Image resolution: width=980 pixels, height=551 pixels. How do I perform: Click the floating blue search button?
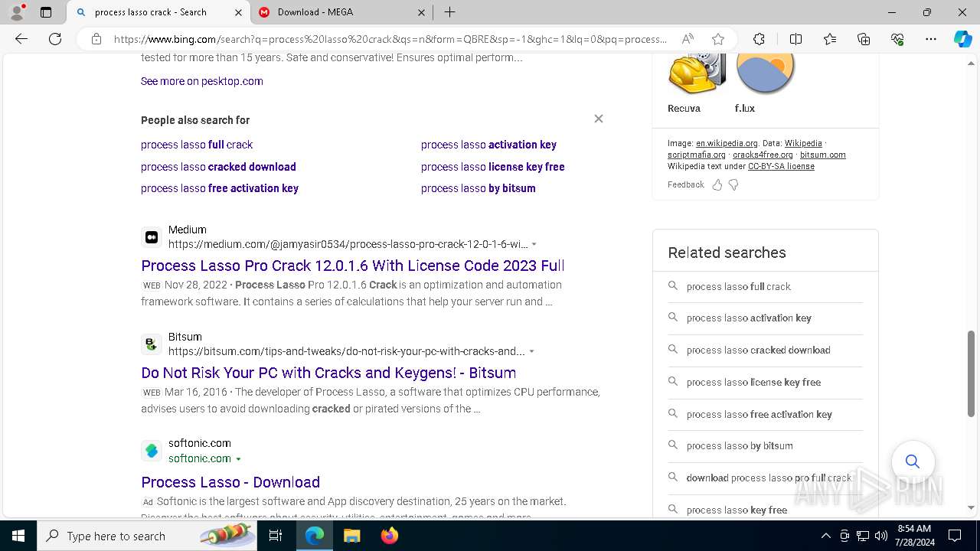(x=912, y=461)
